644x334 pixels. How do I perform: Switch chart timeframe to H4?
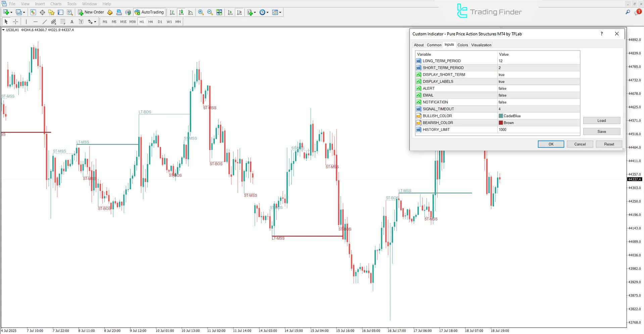(x=150, y=21)
